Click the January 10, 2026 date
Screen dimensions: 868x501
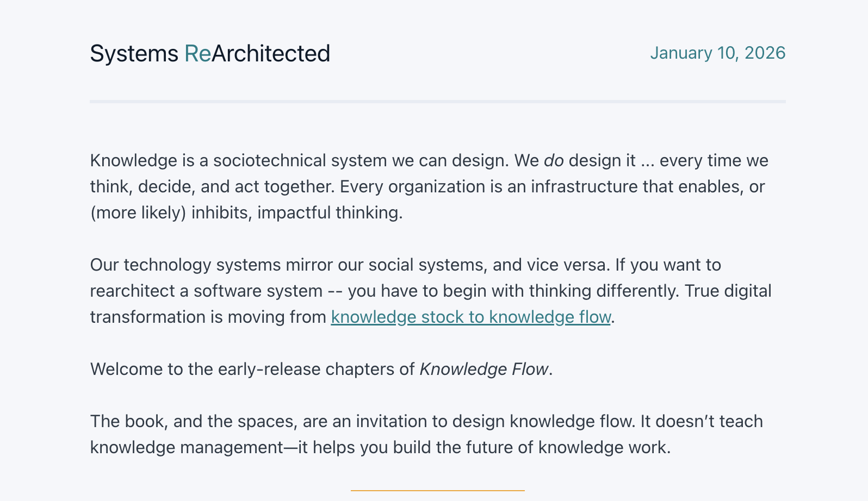tap(717, 53)
